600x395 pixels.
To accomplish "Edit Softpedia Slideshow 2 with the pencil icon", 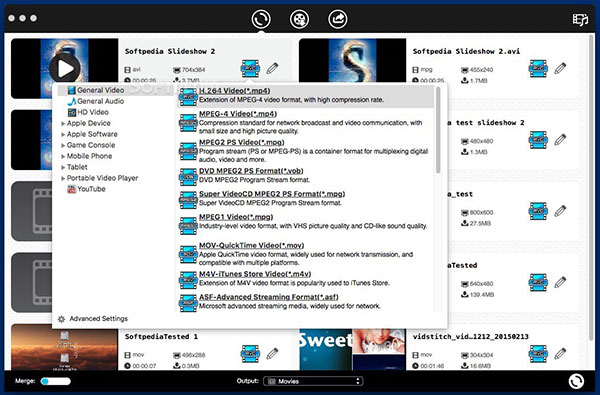I will point(272,69).
